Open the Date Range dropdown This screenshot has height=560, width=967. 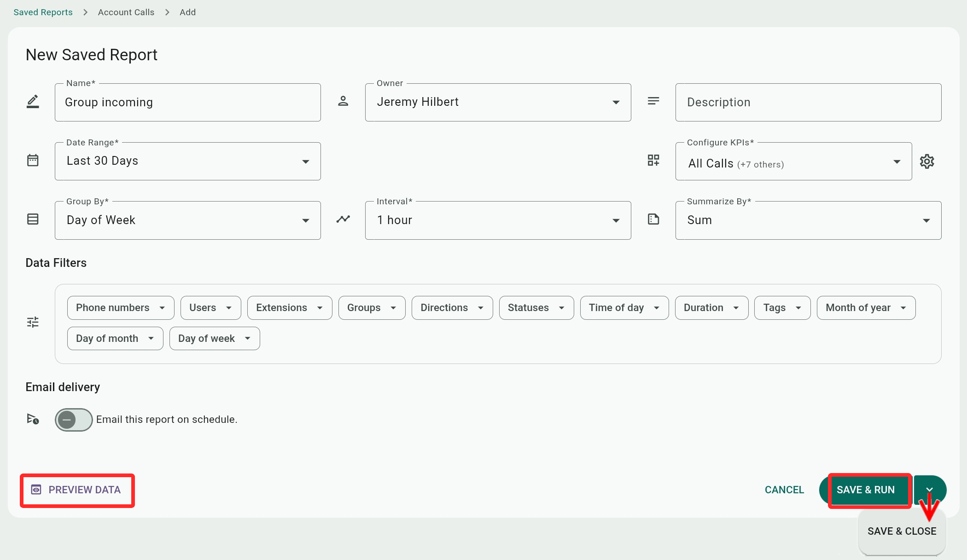coord(187,161)
